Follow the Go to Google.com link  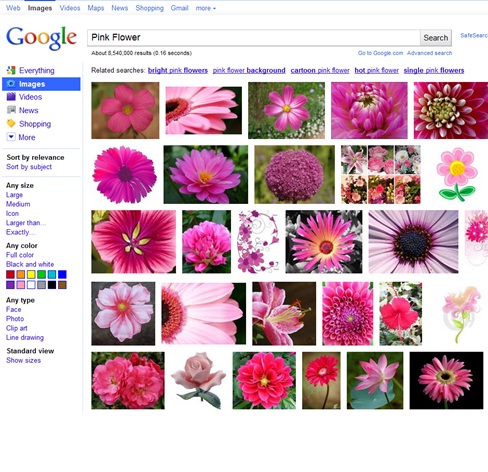click(x=380, y=53)
